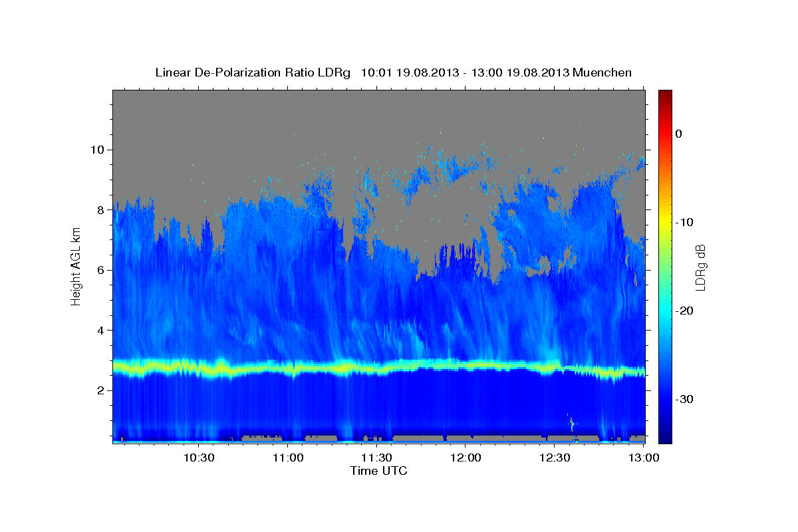
Task: Click the height tick label '2'
Action: click(101, 390)
